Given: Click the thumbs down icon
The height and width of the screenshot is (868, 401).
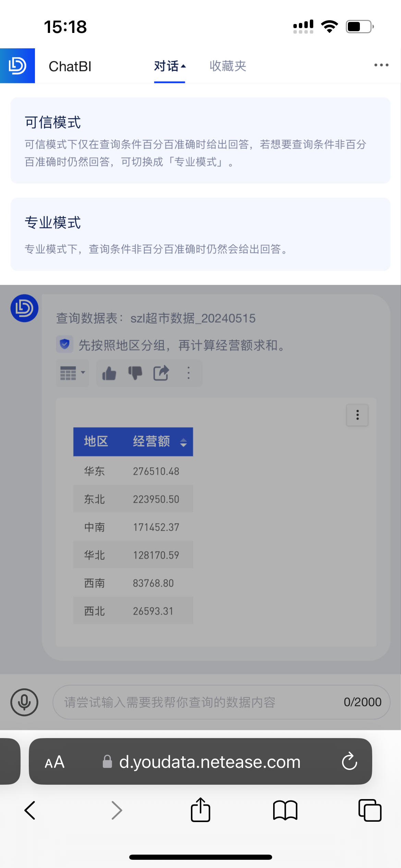Looking at the screenshot, I should click(x=135, y=373).
